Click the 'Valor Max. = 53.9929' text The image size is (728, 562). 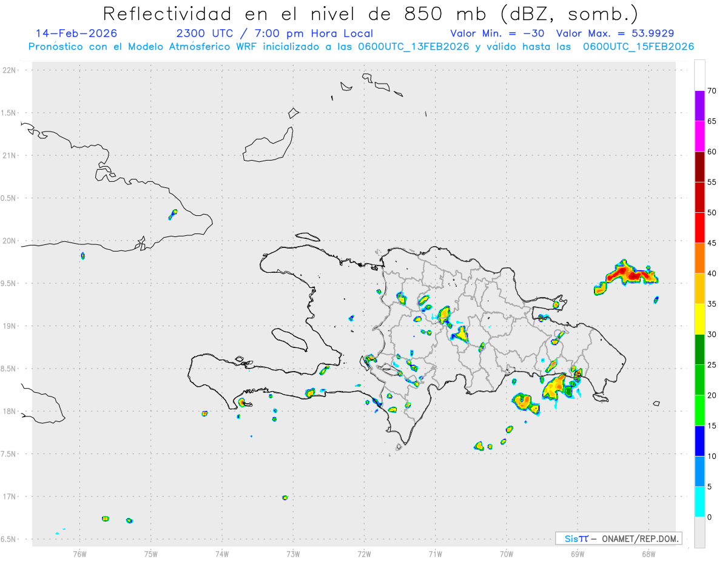615,33
